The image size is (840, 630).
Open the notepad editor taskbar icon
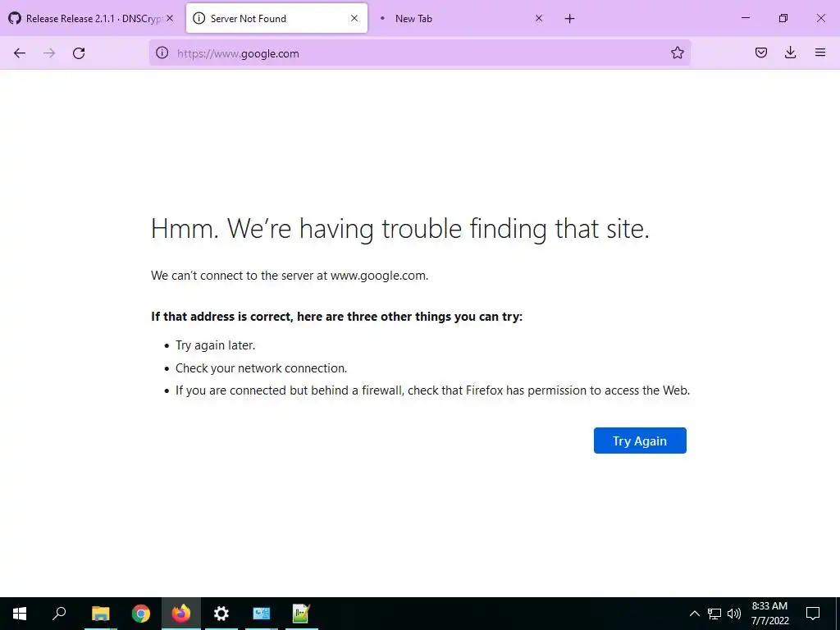pos(302,614)
